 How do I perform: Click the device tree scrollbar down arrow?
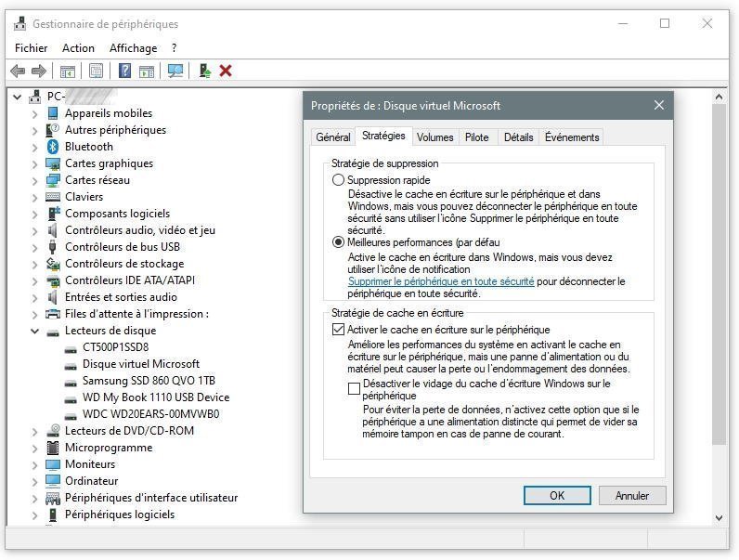pos(719,518)
